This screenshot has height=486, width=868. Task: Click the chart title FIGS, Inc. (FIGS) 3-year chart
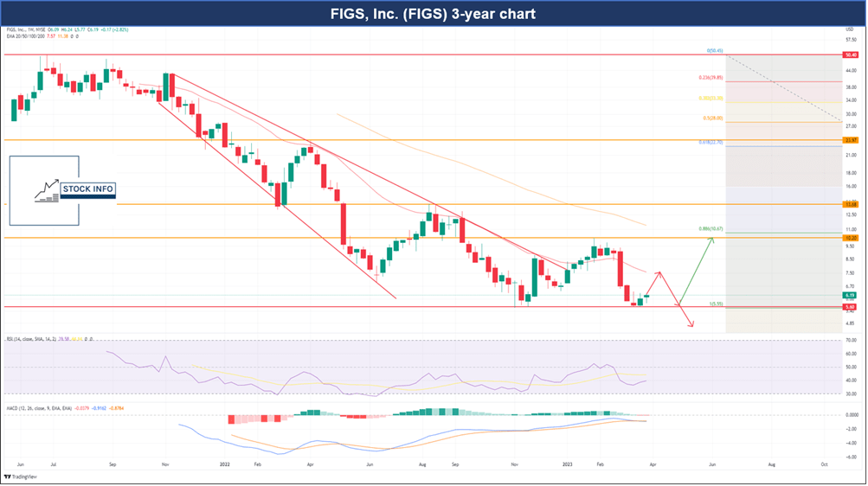433,14
